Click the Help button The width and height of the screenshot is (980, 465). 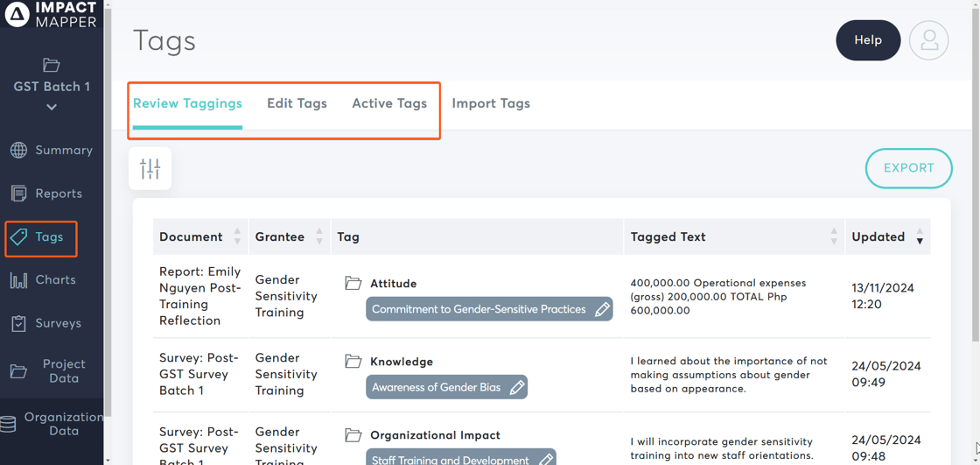pos(867,40)
